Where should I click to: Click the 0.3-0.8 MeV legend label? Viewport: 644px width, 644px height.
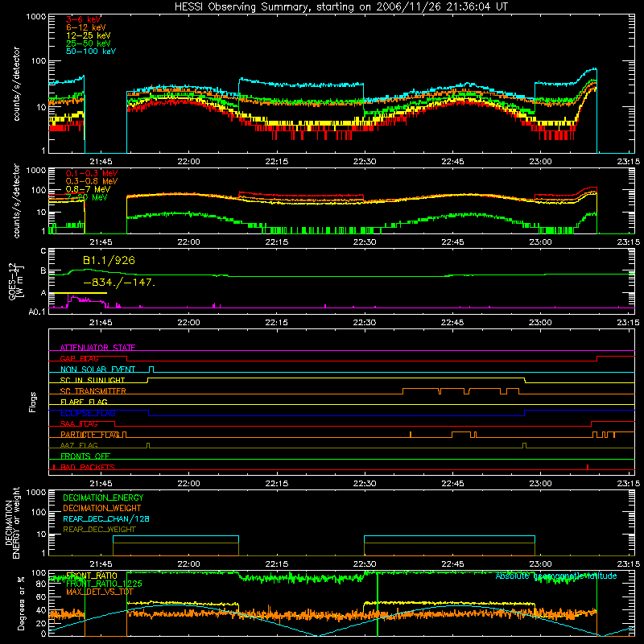(92, 181)
